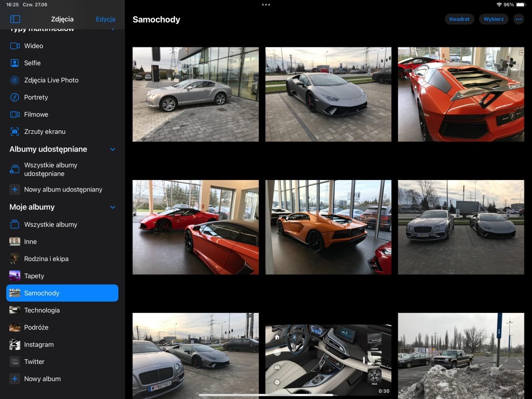532x399 pixels.
Task: Open the Wideo media type
Action: (62, 46)
